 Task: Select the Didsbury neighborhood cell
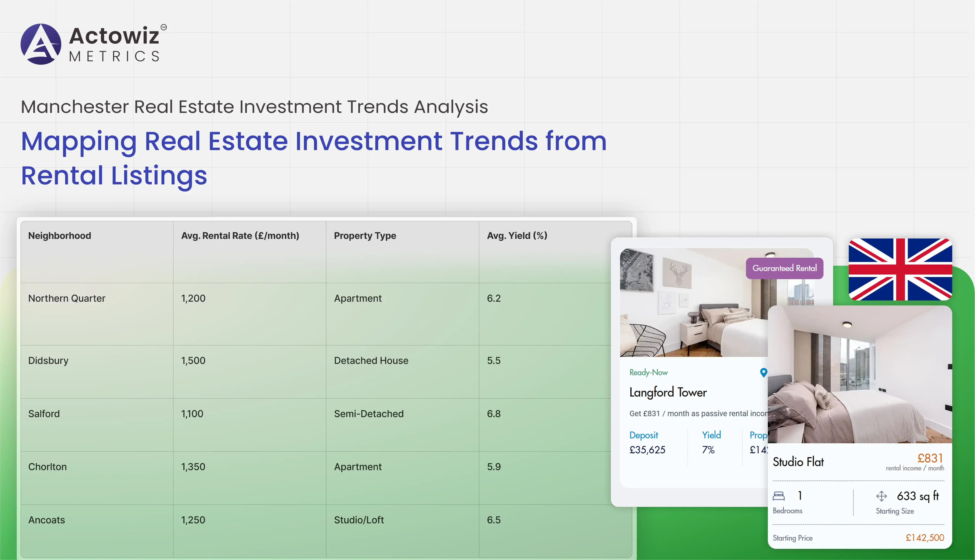(48, 360)
